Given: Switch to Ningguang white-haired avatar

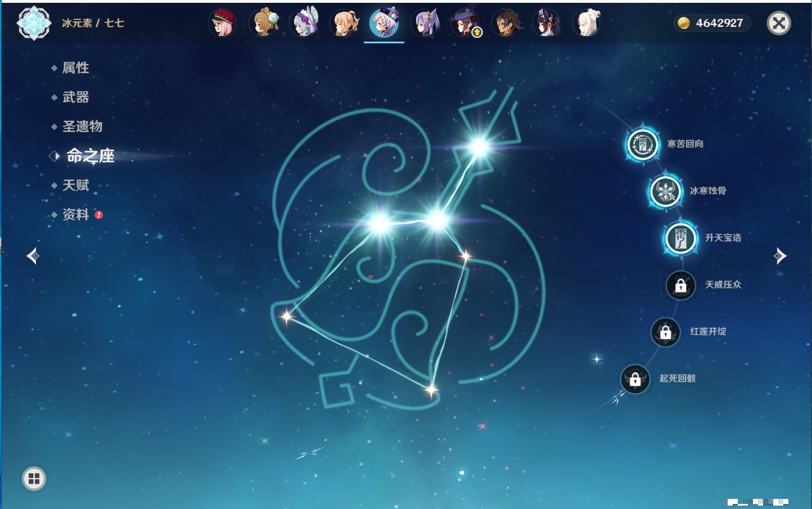Looking at the screenshot, I should (588, 23).
